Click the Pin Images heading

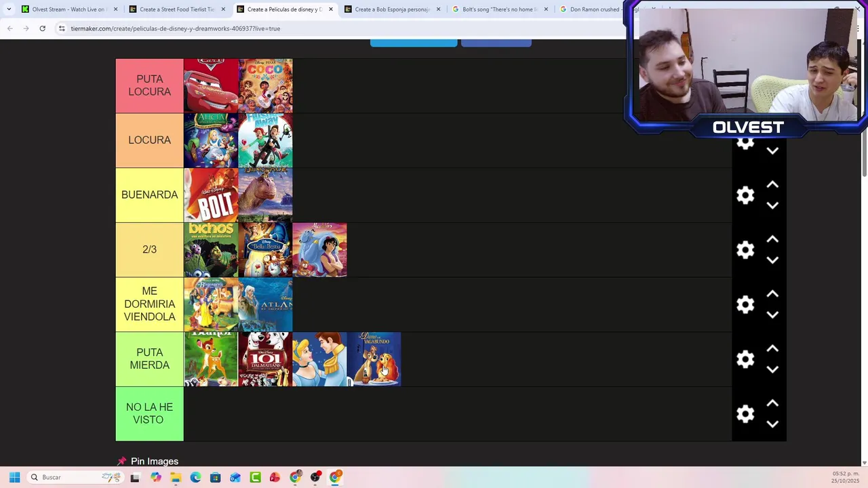(155, 461)
